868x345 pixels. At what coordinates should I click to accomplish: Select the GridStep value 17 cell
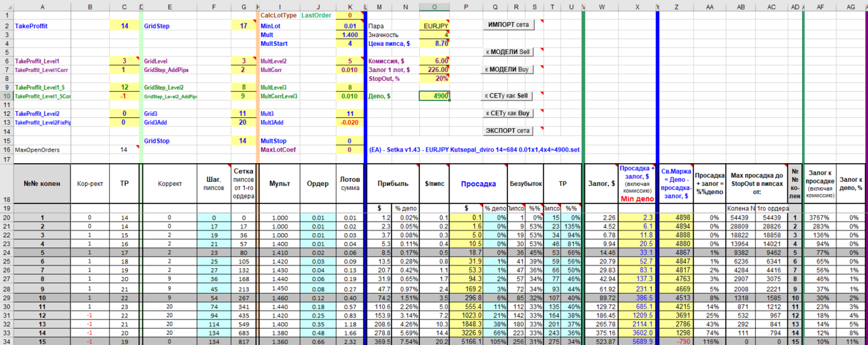pos(243,26)
